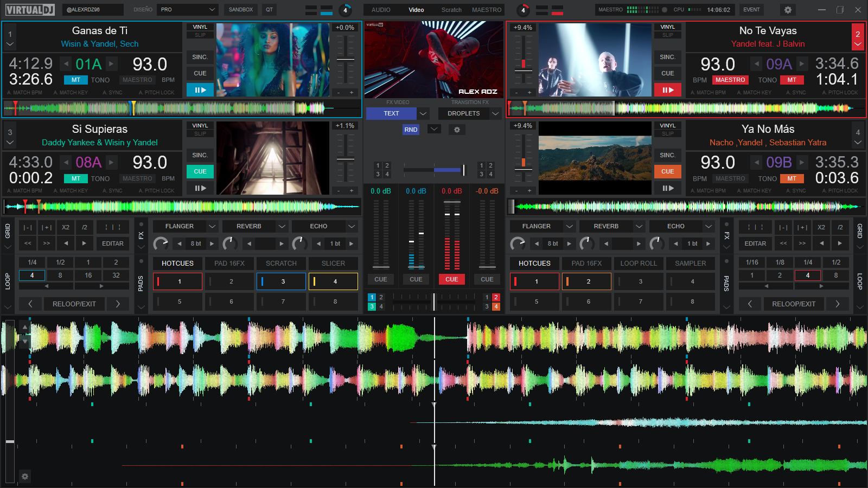Toggle VINYL mode on the Ganas de Ti deck

coord(200,27)
